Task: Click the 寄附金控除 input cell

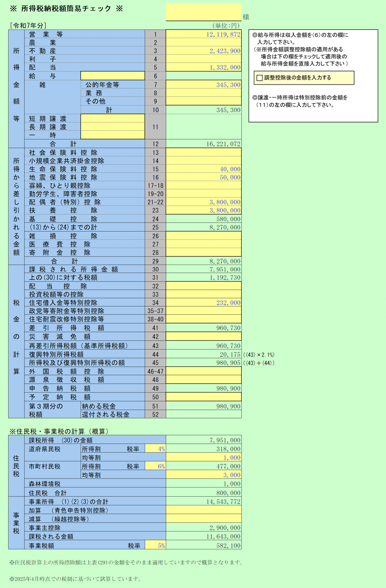Action: (x=204, y=252)
